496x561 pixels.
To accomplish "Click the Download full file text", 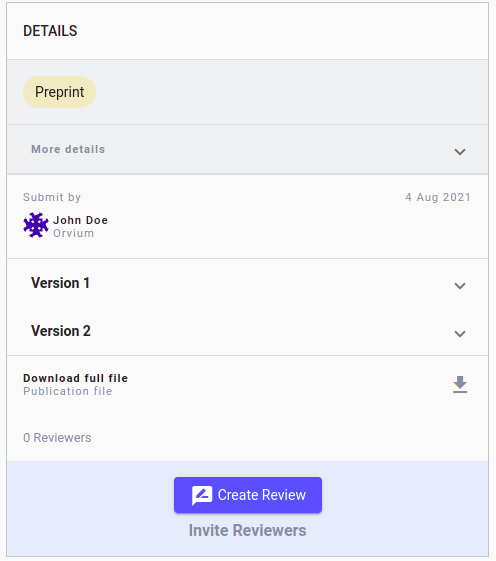I will pyautogui.click(x=76, y=378).
